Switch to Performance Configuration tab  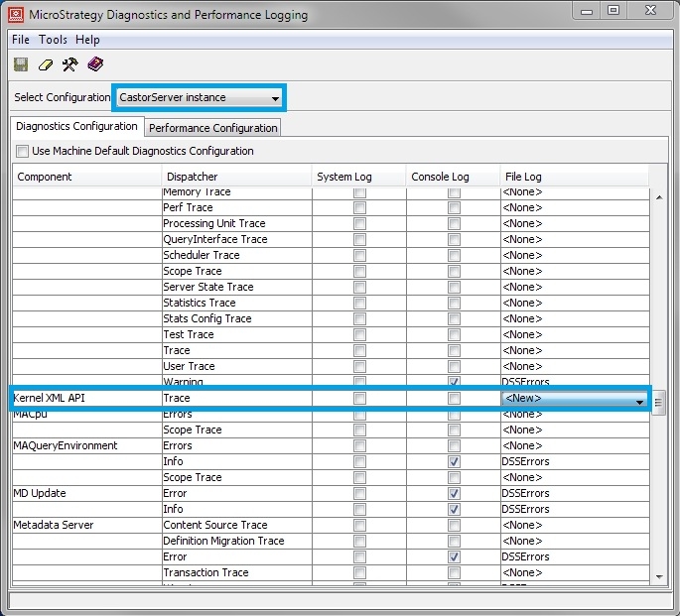point(213,128)
